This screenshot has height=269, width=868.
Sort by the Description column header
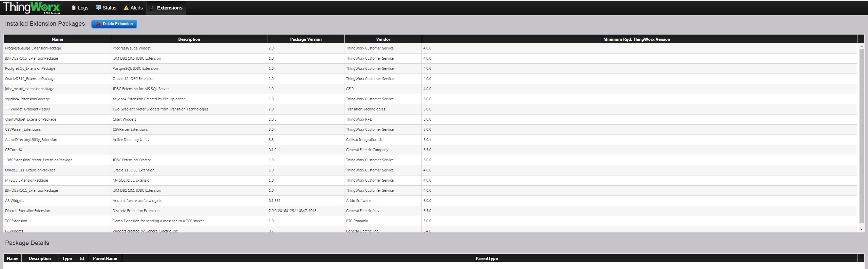(189, 39)
